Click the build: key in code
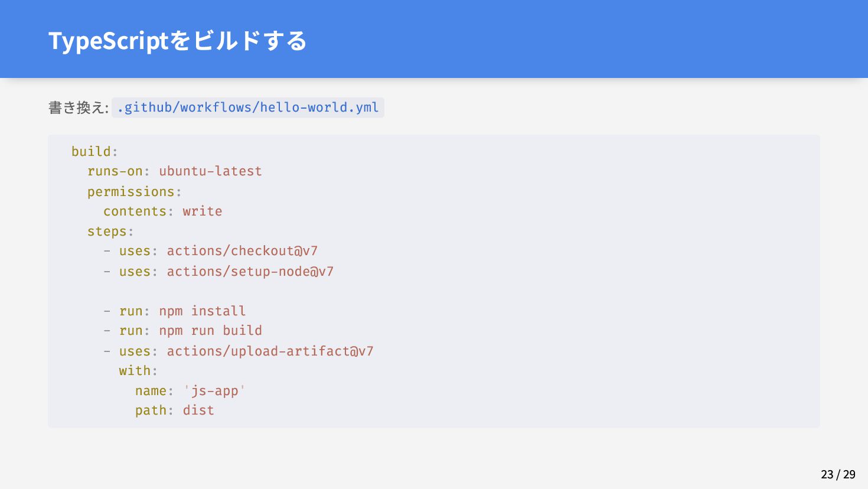 [94, 151]
